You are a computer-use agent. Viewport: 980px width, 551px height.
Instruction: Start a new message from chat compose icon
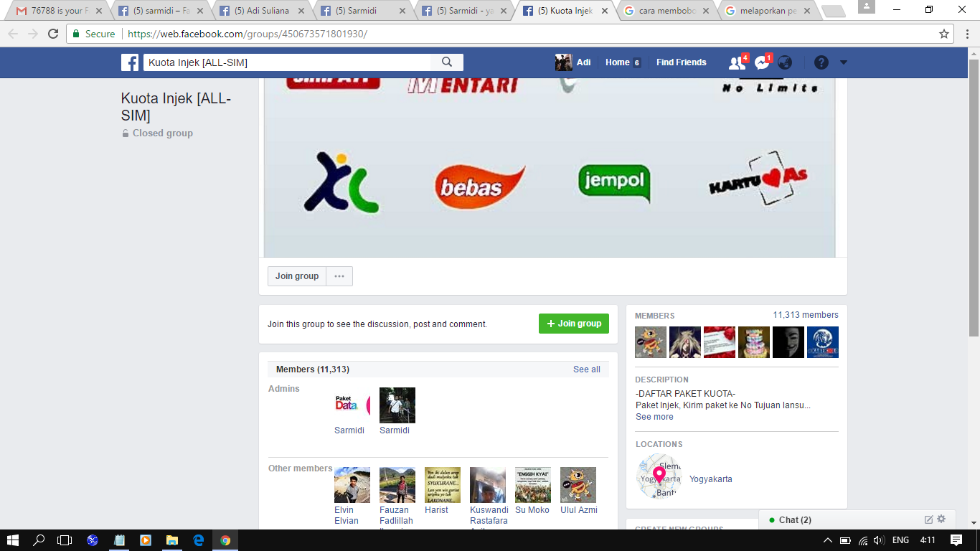pos(928,519)
